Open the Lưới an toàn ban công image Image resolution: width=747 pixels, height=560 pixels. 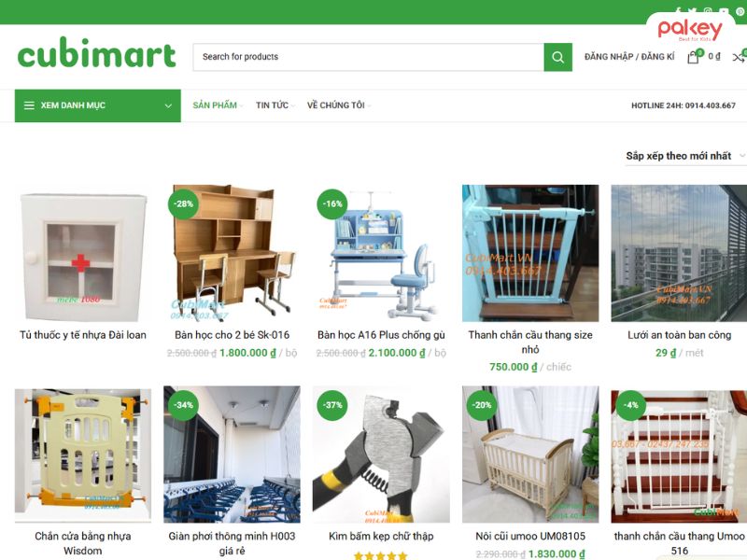pos(679,253)
